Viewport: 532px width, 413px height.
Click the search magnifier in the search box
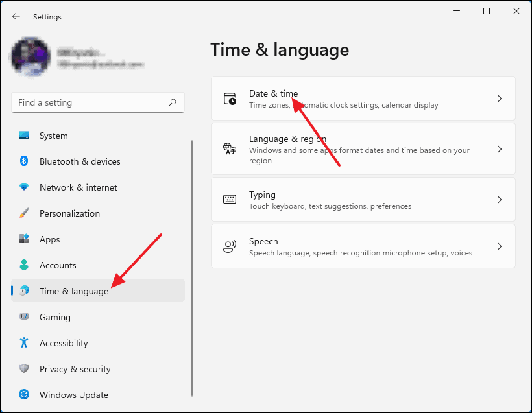173,102
